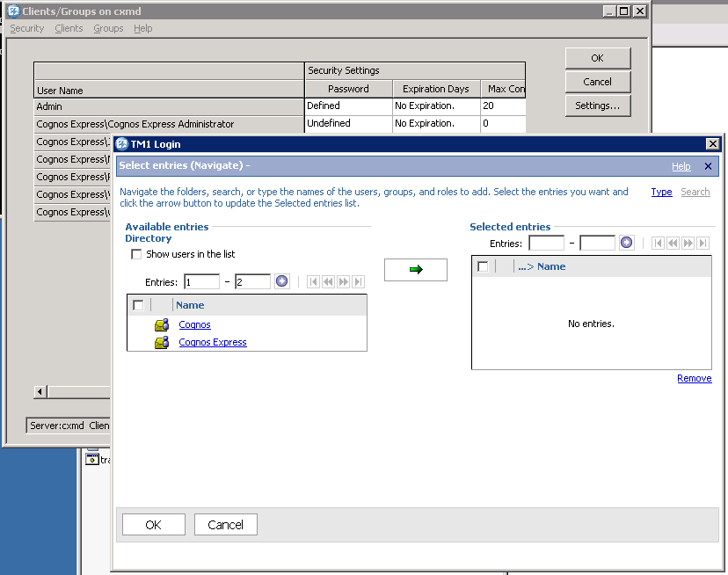Go to previous page of Available entries
This screenshot has height=575, width=728.
[328, 281]
